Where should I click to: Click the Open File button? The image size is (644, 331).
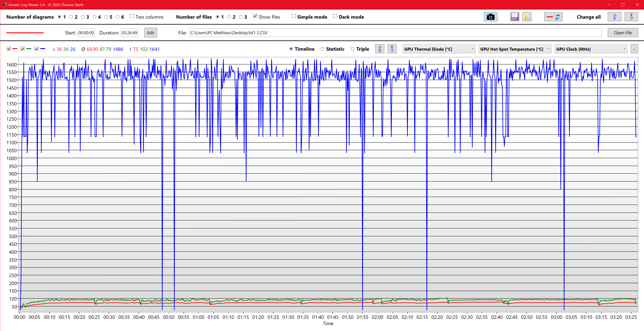point(623,33)
